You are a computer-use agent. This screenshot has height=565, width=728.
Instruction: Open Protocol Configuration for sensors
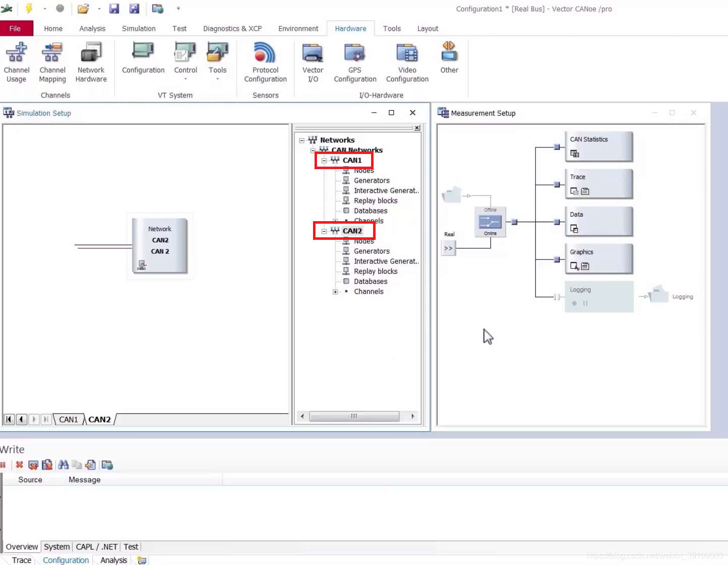click(x=265, y=63)
